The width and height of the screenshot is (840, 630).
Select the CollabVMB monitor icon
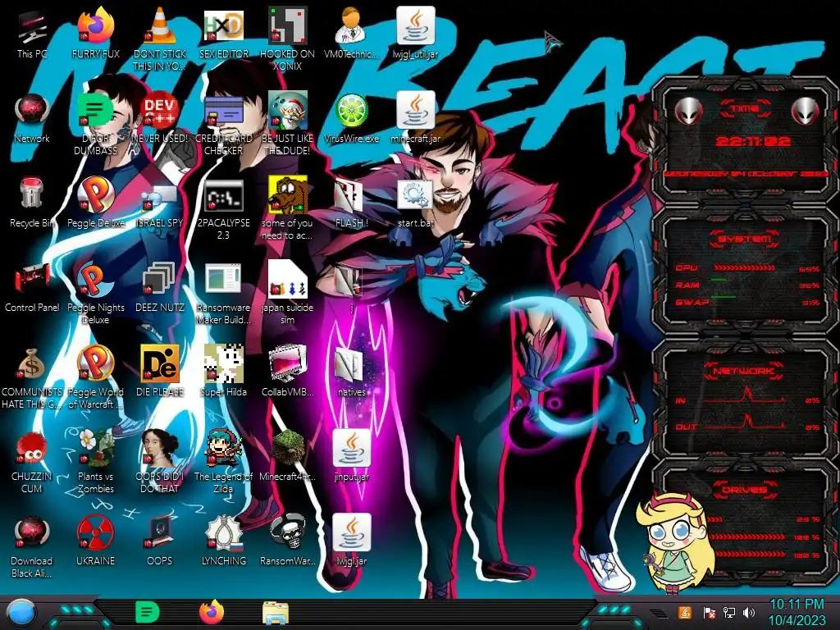(288, 364)
